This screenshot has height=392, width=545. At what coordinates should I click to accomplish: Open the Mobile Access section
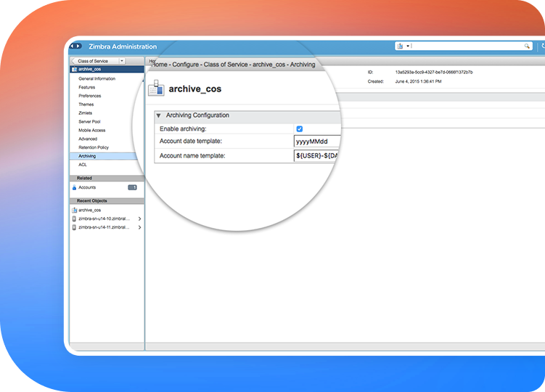(91, 131)
